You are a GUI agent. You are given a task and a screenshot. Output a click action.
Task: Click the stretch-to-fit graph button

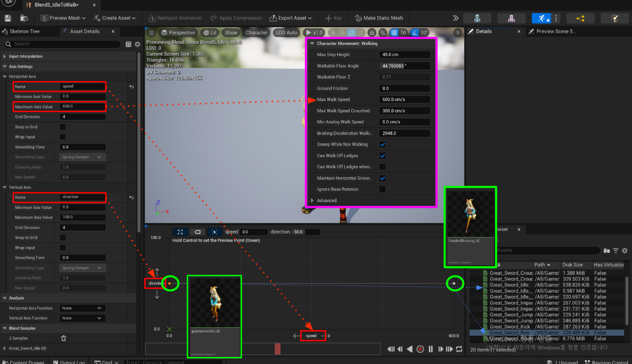click(180, 232)
